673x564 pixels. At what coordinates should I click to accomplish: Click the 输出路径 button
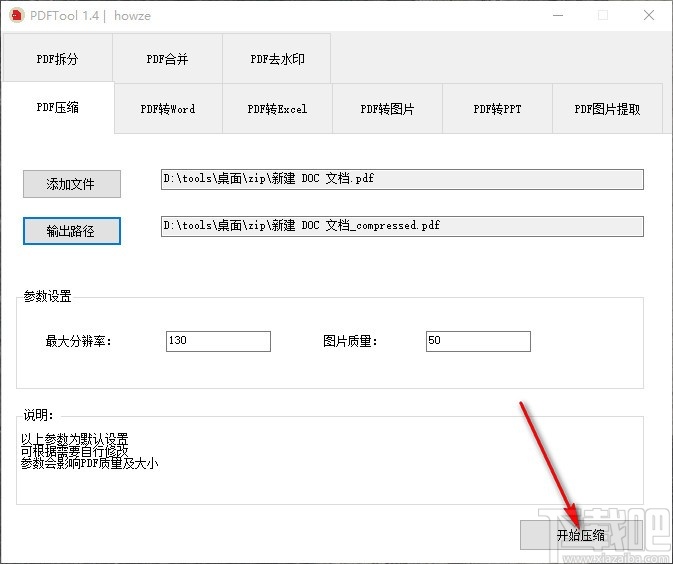[72, 231]
